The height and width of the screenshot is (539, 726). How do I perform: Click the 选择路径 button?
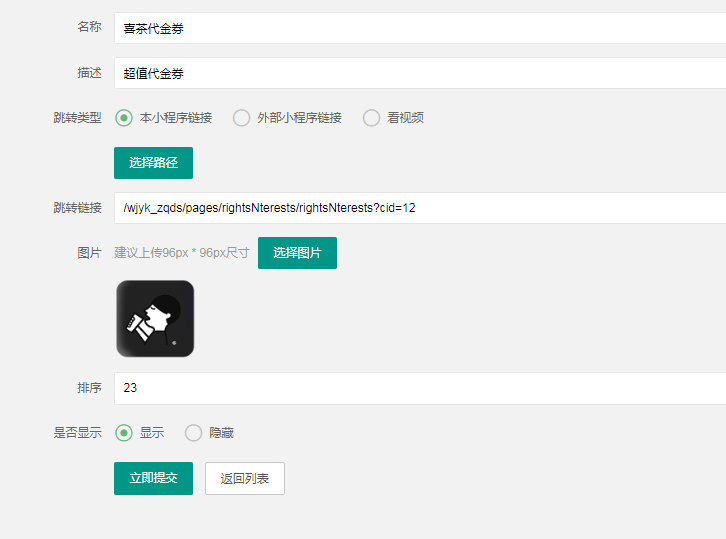(x=153, y=163)
